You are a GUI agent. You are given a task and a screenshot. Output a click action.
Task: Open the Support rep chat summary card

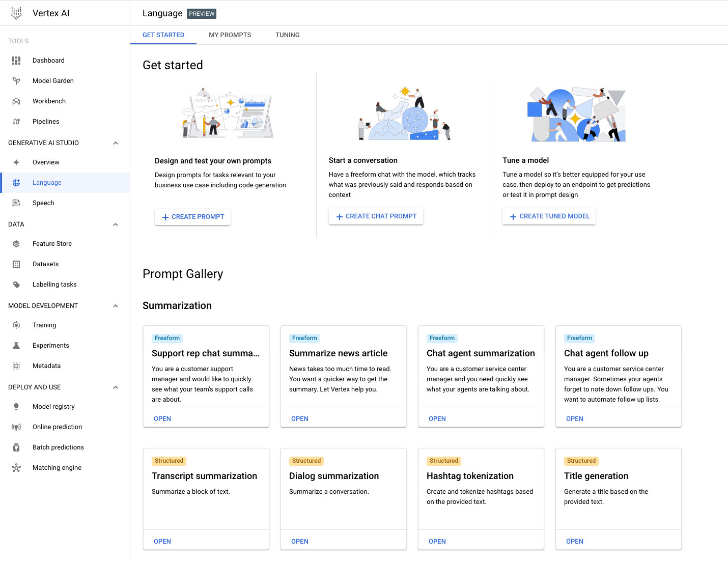tap(162, 419)
